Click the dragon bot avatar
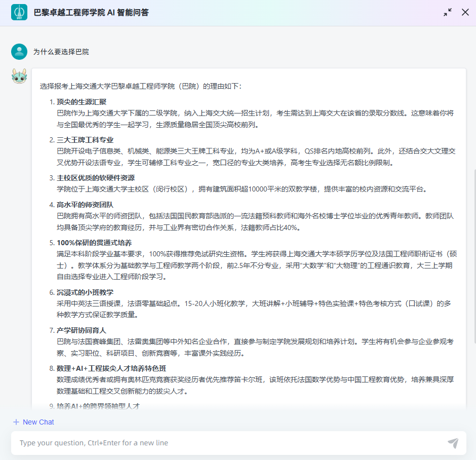The image size is (476, 460). [x=19, y=76]
